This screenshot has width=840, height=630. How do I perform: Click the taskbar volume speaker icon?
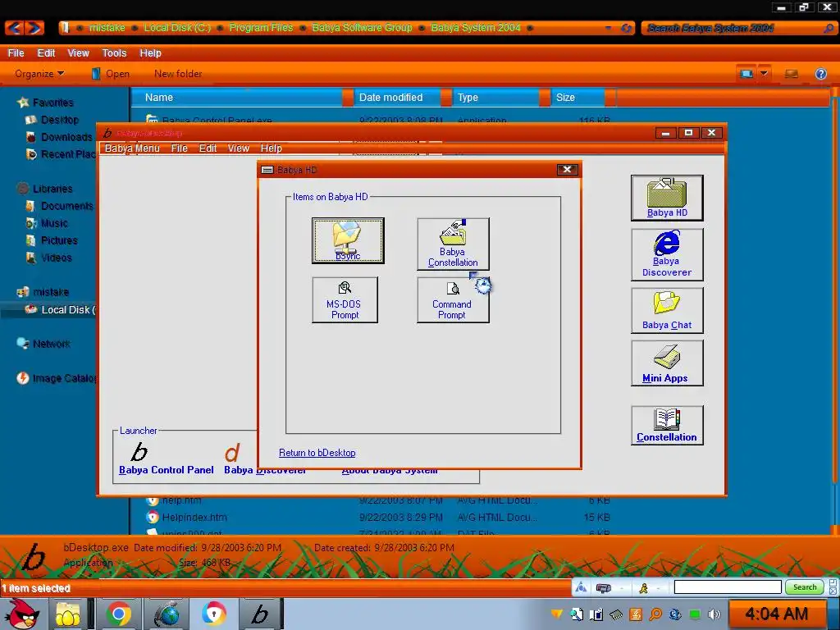714,614
